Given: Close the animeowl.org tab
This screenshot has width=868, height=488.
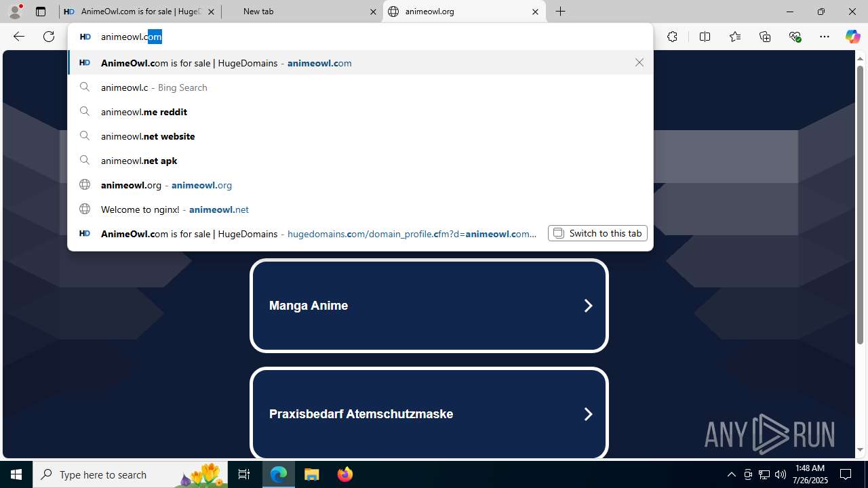Looking at the screenshot, I should 535,12.
